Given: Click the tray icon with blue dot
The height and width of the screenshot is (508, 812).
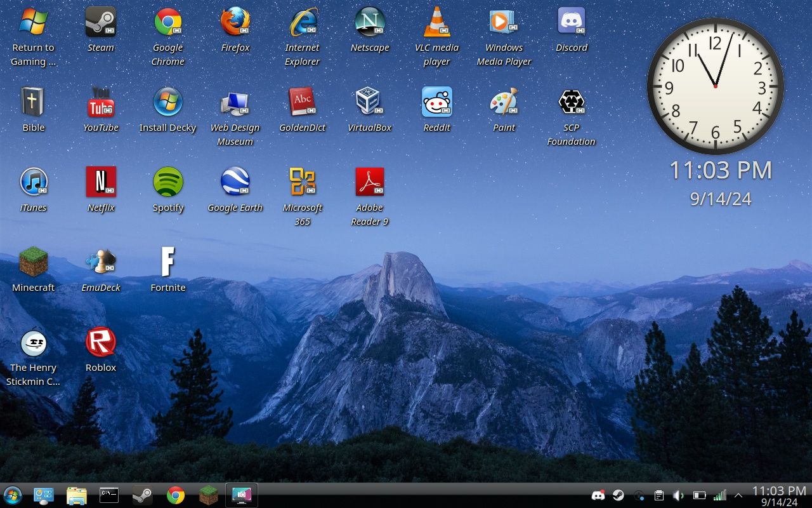Looking at the screenshot, I should tap(639, 495).
